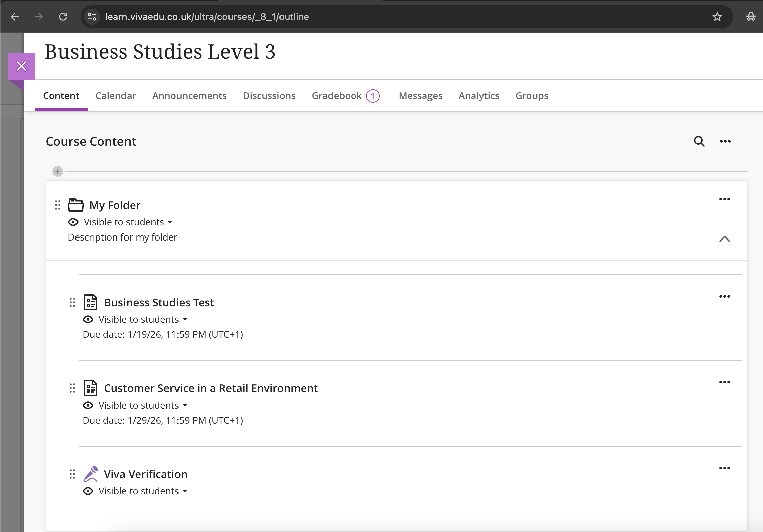
Task: Open the Course Content ellipsis menu
Action: coord(725,141)
